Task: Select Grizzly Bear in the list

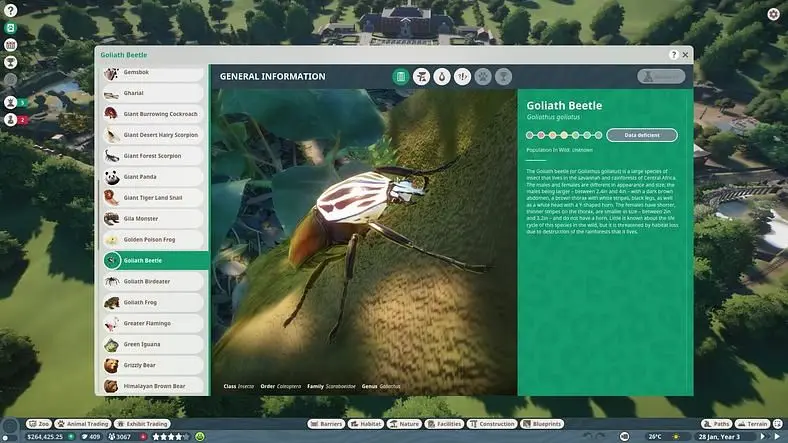Action: pyautogui.click(x=153, y=365)
